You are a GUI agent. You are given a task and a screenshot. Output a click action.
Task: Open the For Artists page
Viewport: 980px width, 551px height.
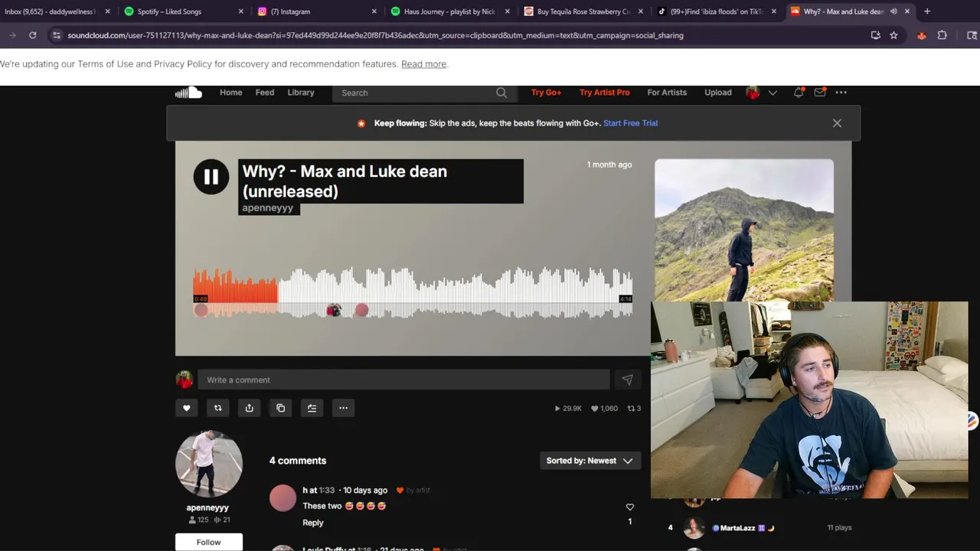667,93
